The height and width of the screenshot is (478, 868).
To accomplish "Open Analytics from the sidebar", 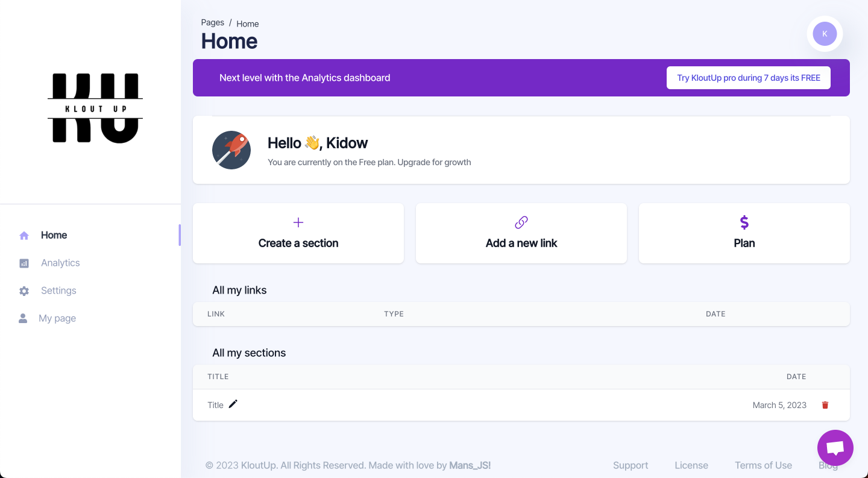I will click(60, 263).
